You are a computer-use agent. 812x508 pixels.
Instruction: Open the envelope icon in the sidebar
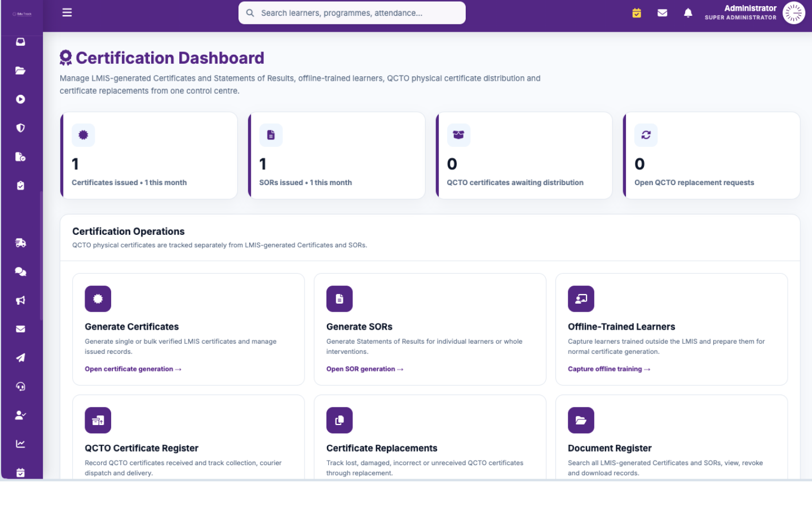21,329
